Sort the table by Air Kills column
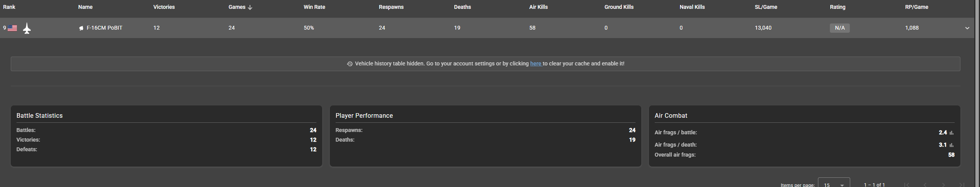980x187 pixels. [538, 7]
